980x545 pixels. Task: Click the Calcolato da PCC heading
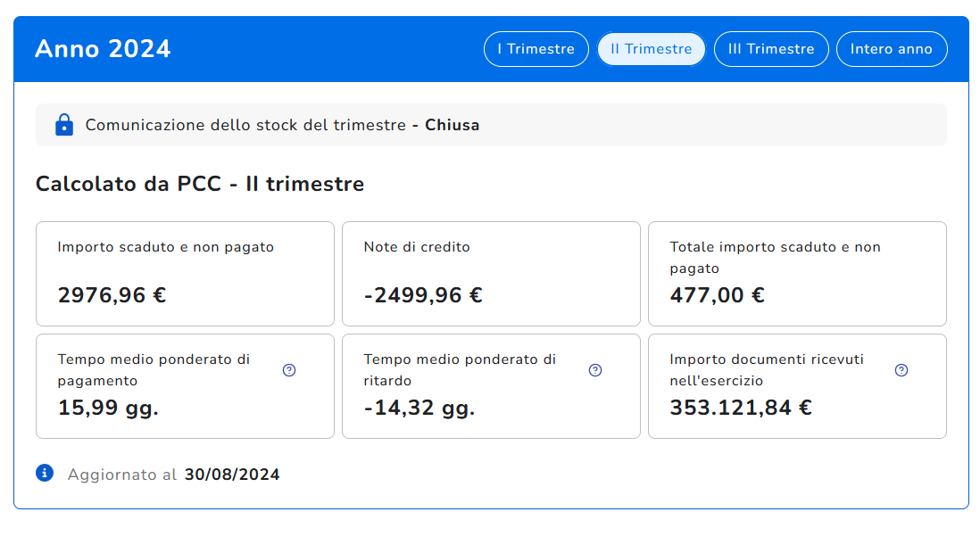[200, 185]
